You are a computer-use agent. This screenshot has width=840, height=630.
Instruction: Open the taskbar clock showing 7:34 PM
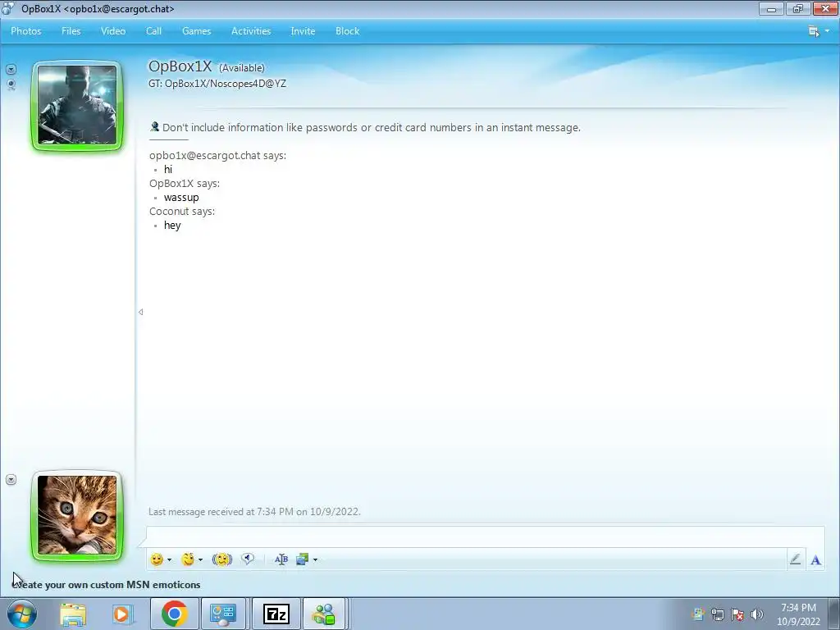(x=798, y=614)
